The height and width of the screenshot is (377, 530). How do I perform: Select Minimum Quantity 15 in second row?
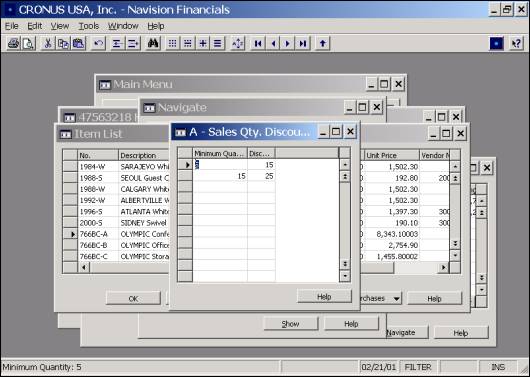(x=220, y=176)
